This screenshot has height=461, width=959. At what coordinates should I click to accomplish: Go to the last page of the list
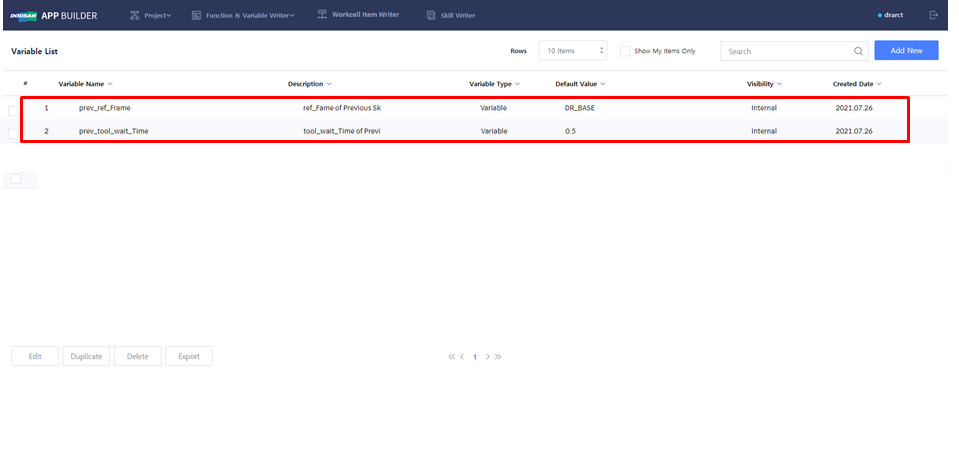point(498,356)
